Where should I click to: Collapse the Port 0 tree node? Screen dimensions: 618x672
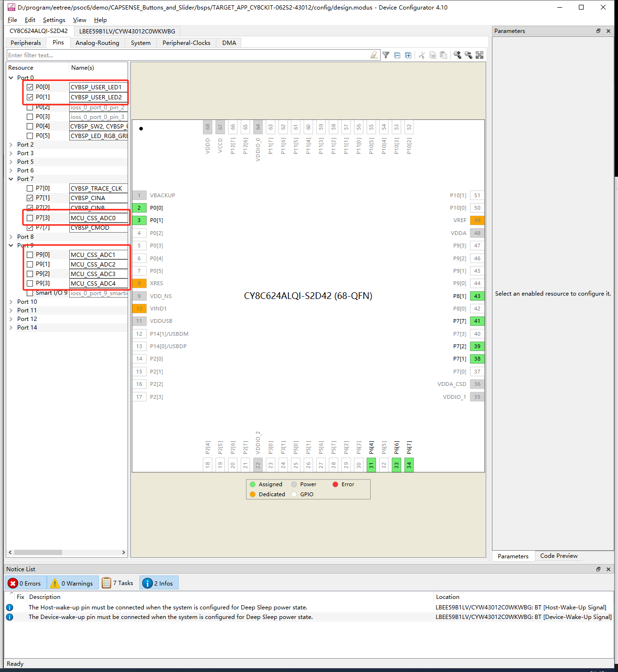click(11, 78)
